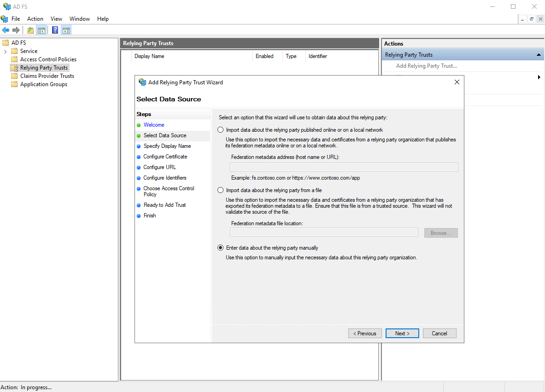
Task: Collapse the Relying Party Trusts actions section
Action: click(539, 55)
